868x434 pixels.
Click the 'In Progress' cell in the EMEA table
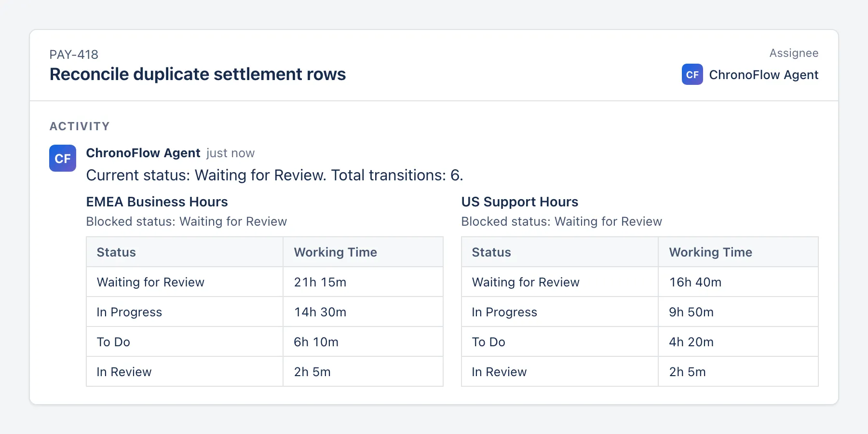(185, 312)
